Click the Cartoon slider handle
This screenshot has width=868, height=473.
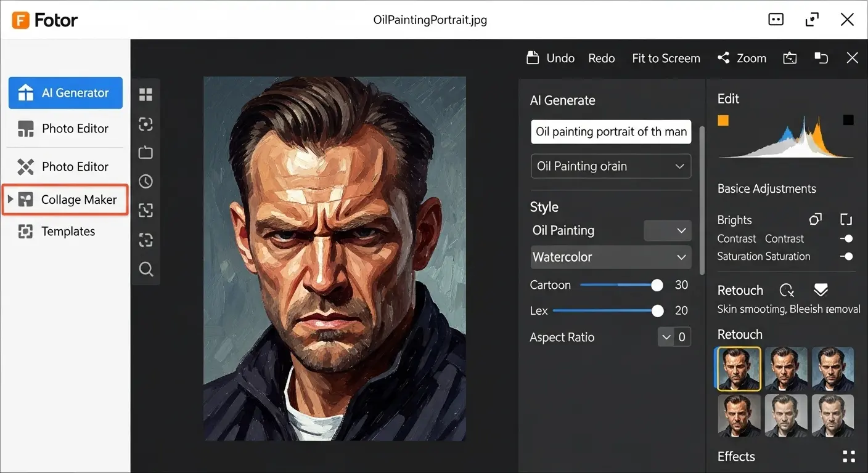[657, 285]
